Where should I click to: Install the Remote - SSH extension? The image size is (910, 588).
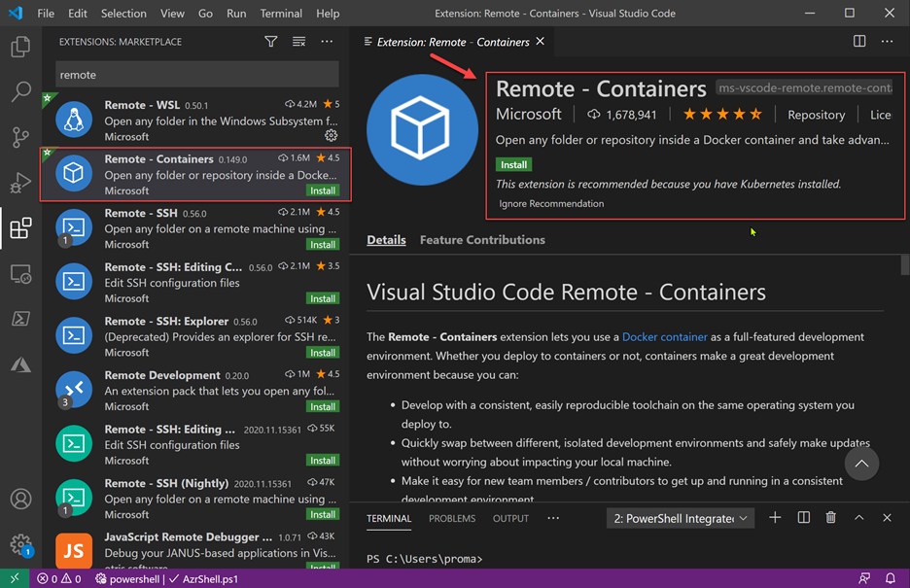coord(323,245)
